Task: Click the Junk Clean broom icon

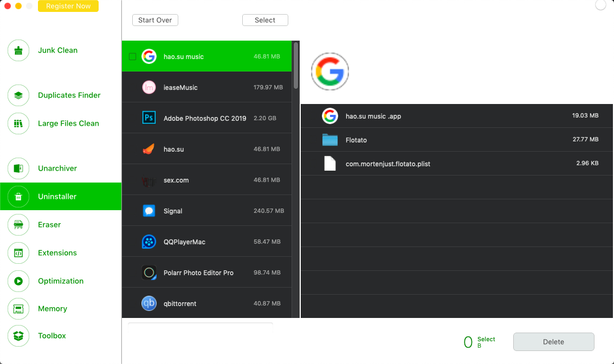Action: coord(18,50)
